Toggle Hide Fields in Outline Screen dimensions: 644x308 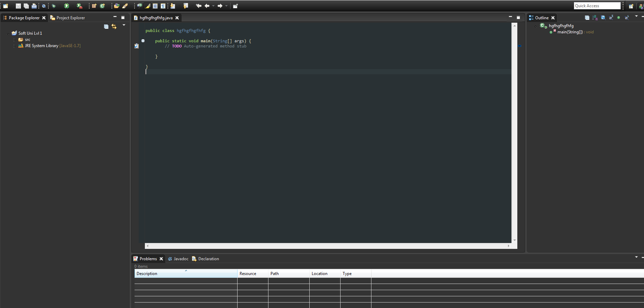coord(603,18)
